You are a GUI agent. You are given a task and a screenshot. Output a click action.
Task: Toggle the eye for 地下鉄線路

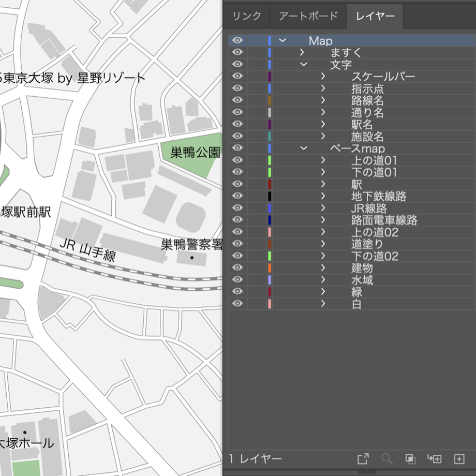pos(237,196)
